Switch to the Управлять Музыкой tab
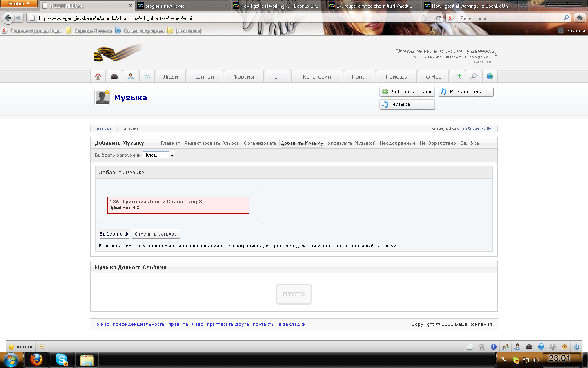The width and height of the screenshot is (588, 368). pyautogui.click(x=351, y=143)
